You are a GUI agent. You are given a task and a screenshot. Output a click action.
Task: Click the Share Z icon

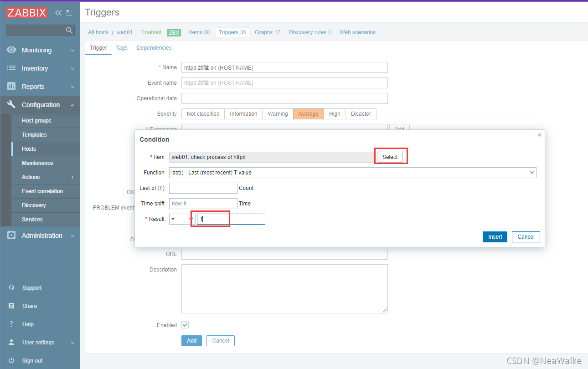tap(11, 306)
